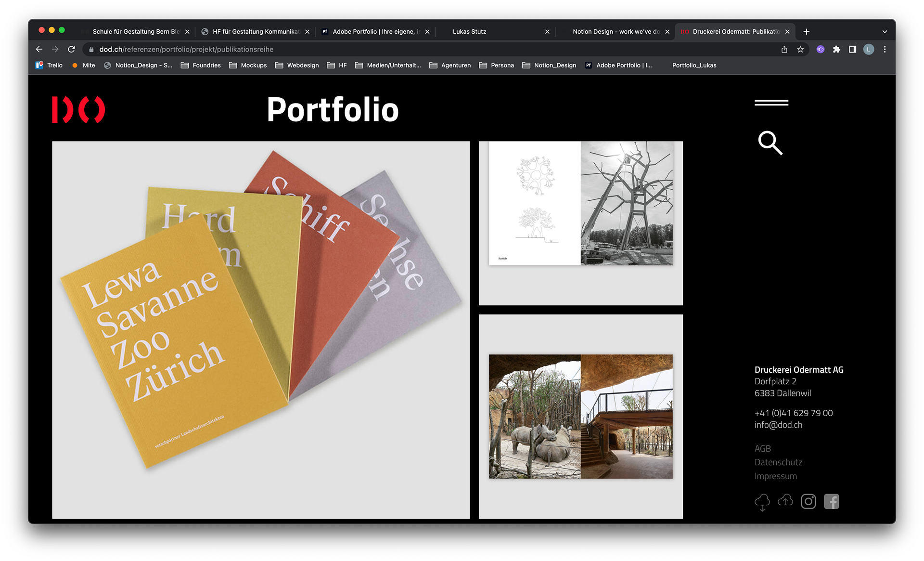
Task: Switch to Adobe Portfolio tab
Action: pyautogui.click(x=375, y=32)
